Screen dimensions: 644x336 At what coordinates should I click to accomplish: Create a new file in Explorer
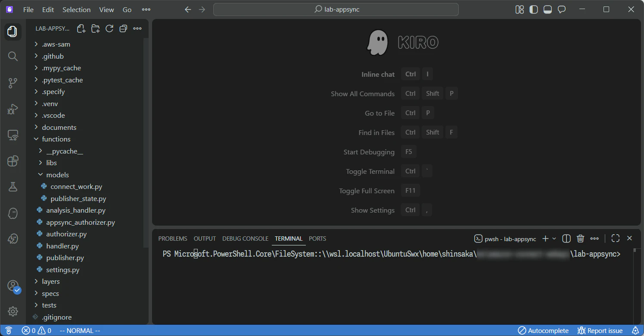click(81, 28)
